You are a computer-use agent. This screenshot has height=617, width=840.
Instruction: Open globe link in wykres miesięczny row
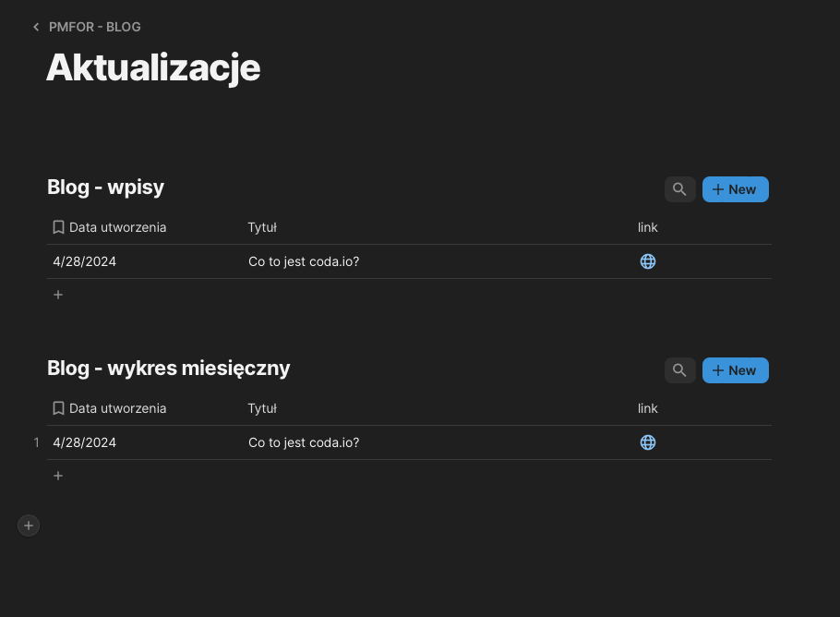pos(648,442)
